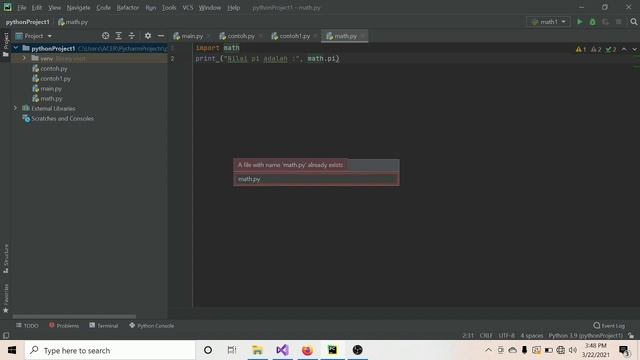
Task: Switch to the contoh1.py editor tab
Action: click(x=294, y=36)
